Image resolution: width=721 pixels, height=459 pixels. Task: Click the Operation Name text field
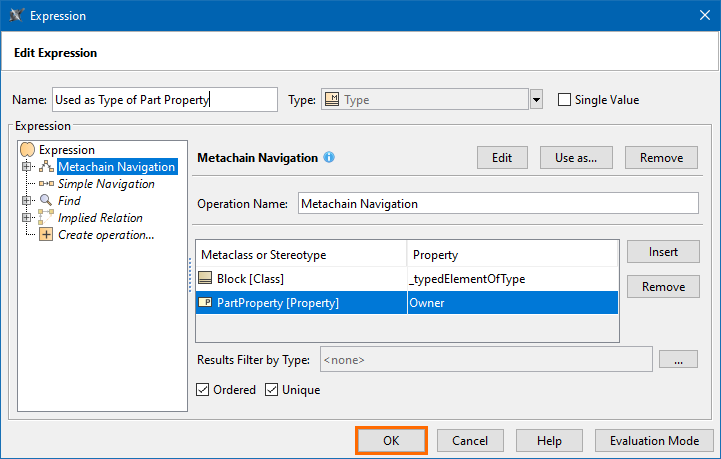pos(497,203)
